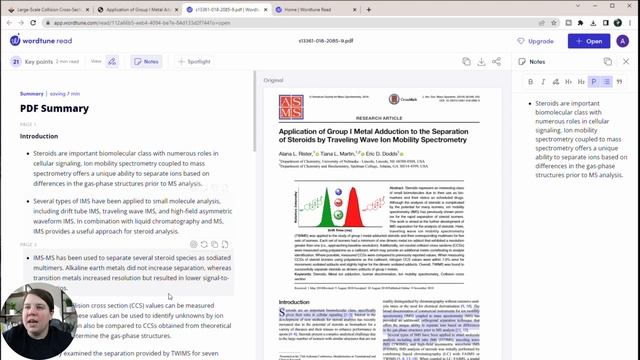640x360 pixels.
Task: Switch to the 'Application of Group I Metal' tab
Action: click(138, 9)
